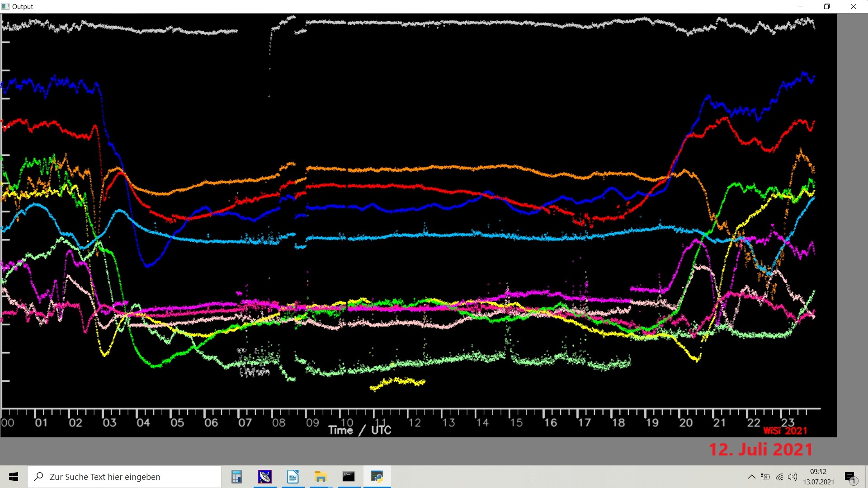868x488 pixels.
Task: Check the battery status tray icon
Action: point(765,477)
